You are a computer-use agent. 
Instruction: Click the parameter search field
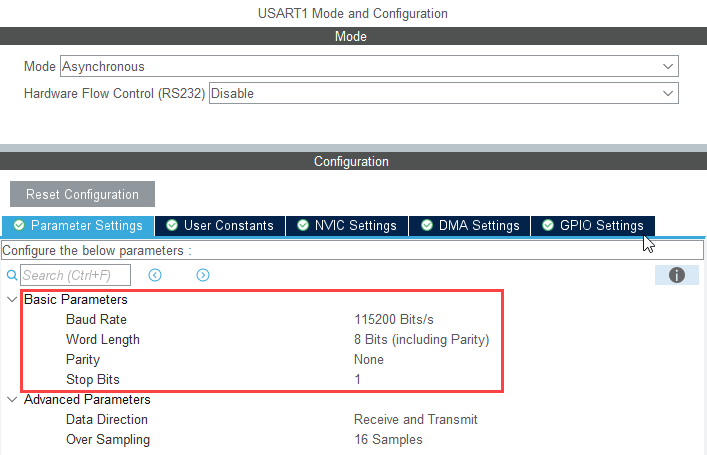coord(80,275)
